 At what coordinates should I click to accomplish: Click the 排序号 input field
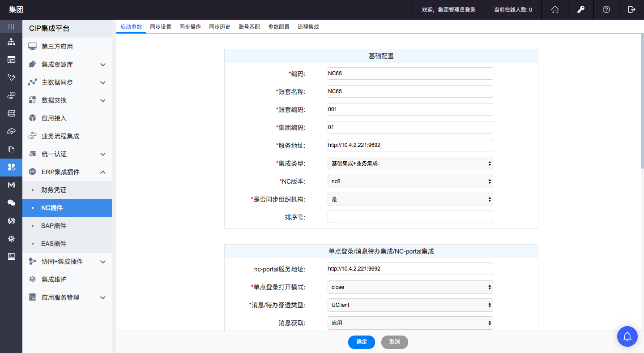(x=410, y=217)
